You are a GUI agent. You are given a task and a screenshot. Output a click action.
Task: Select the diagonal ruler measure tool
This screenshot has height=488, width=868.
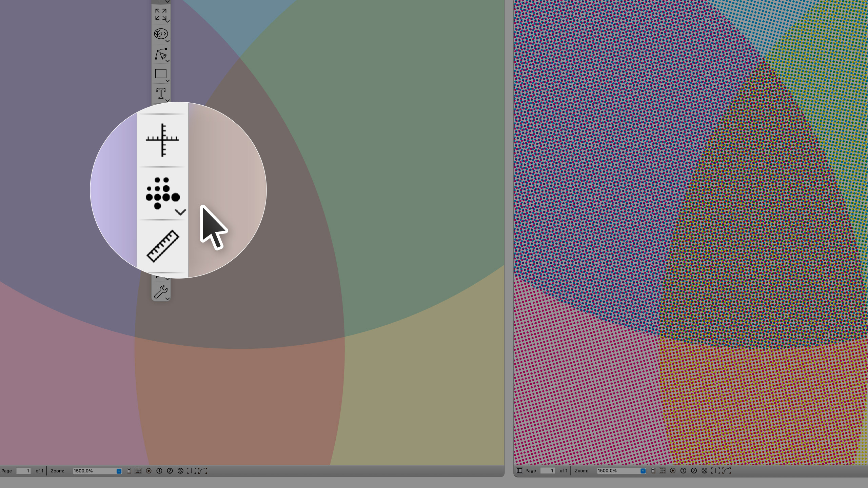pos(163,246)
